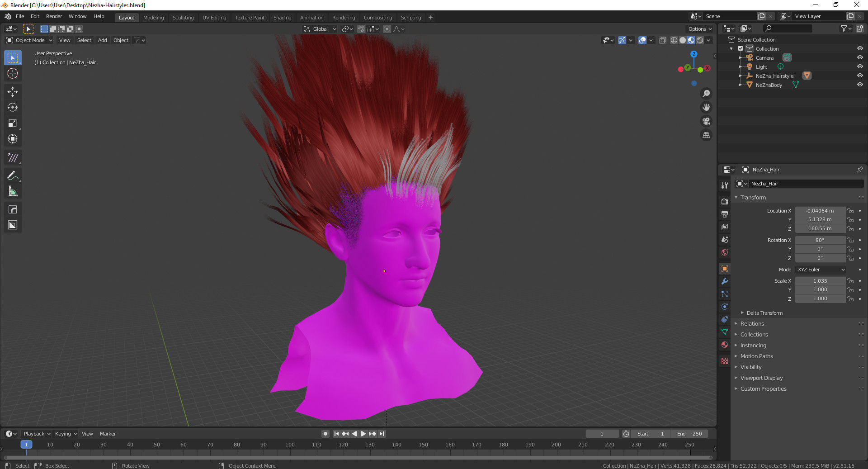
Task: Open World properties tab icon
Action: [x=725, y=252]
